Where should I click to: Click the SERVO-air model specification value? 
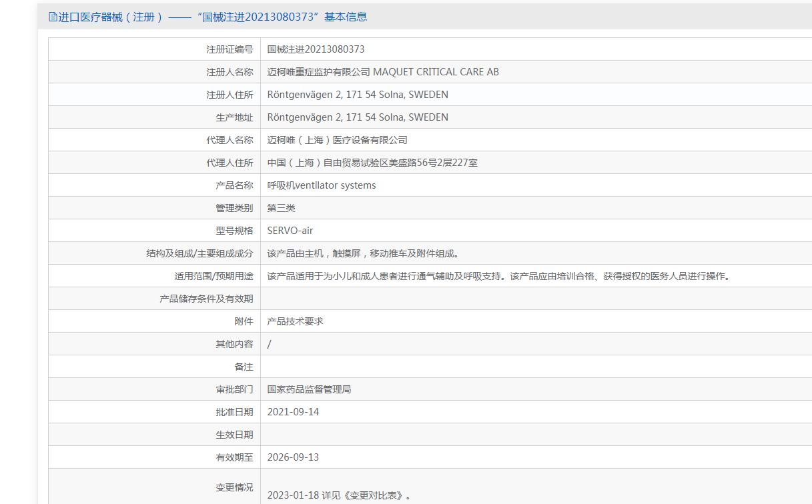coord(290,231)
